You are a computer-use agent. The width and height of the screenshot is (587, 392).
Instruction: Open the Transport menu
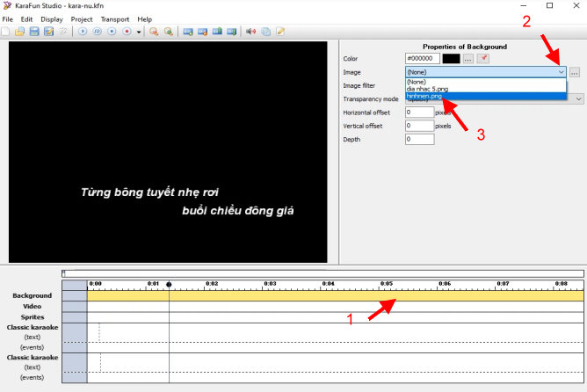coord(114,18)
